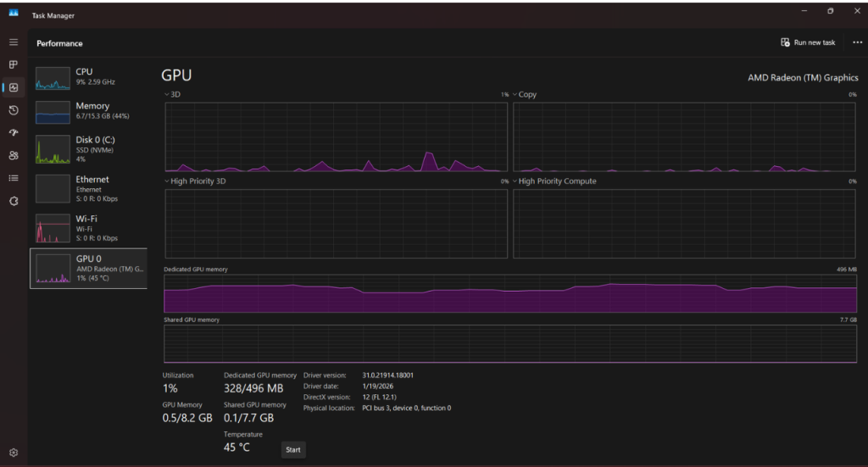Click the 0.5/8.2 GB GPU Memory value
This screenshot has width=868, height=467.
(187, 418)
